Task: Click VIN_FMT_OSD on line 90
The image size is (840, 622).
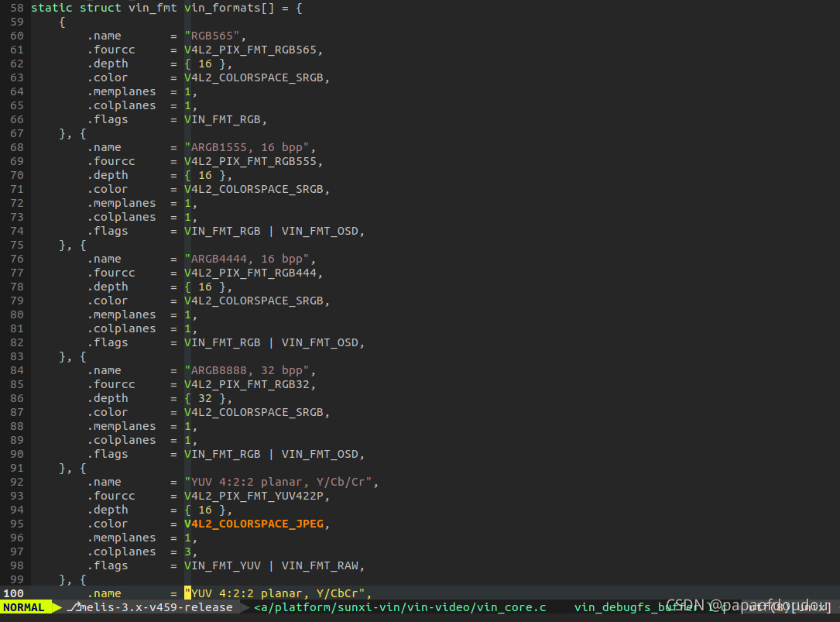Action: pos(320,454)
